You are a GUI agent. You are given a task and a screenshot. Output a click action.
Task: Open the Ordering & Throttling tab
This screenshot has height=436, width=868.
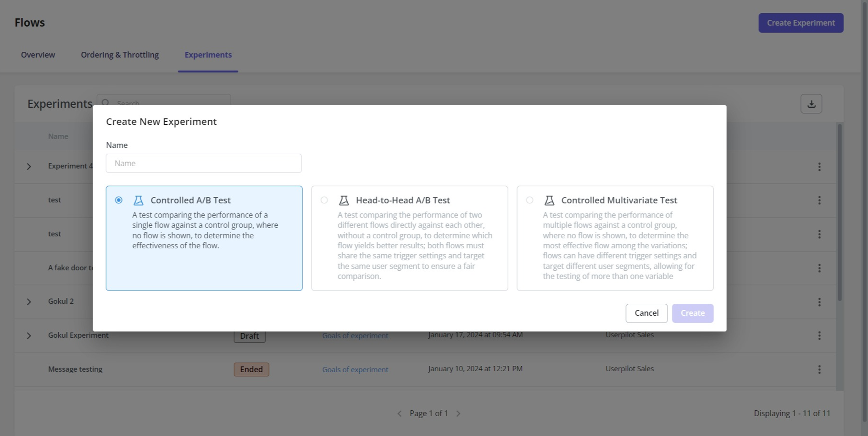click(120, 55)
